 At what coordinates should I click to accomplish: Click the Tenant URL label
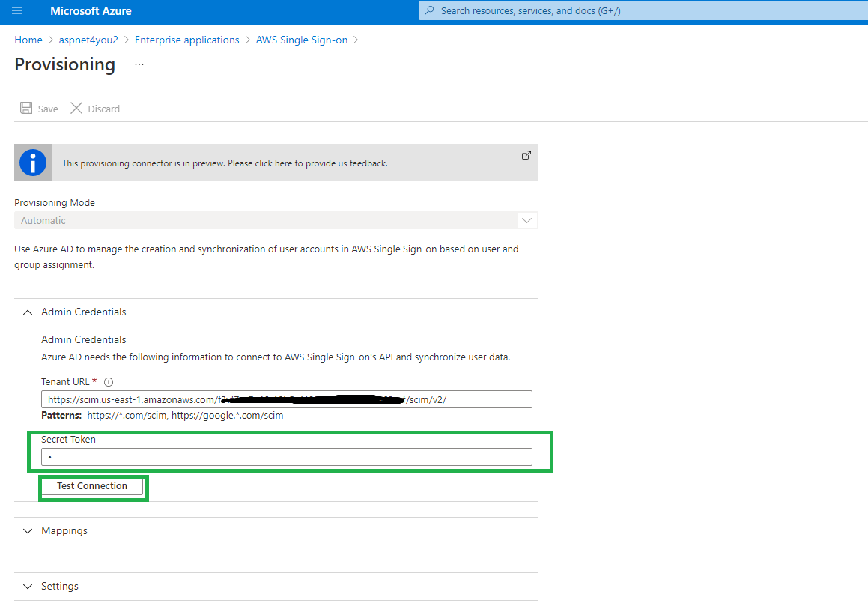65,382
